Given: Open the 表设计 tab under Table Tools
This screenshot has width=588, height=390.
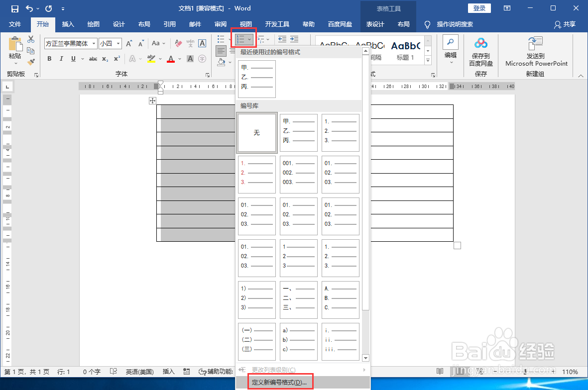Looking at the screenshot, I should [x=376, y=24].
